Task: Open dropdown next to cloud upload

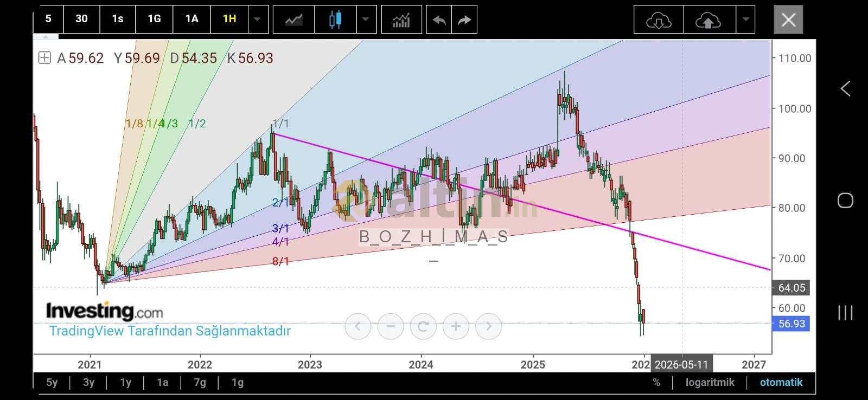Action: click(x=746, y=20)
